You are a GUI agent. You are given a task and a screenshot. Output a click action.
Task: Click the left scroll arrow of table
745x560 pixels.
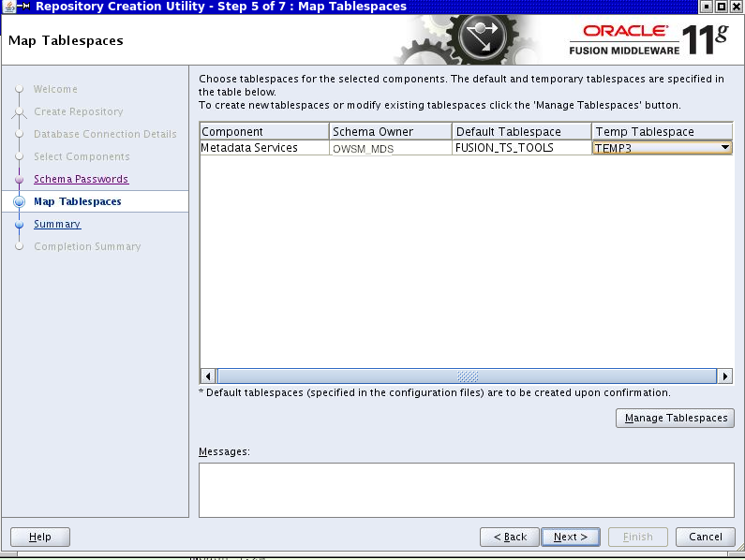point(208,376)
